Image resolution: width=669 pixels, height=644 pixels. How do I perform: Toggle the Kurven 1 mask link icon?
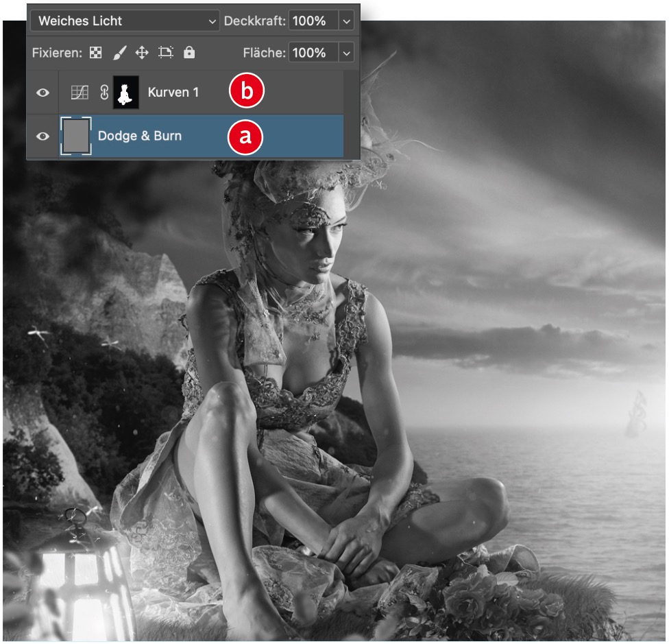104,92
